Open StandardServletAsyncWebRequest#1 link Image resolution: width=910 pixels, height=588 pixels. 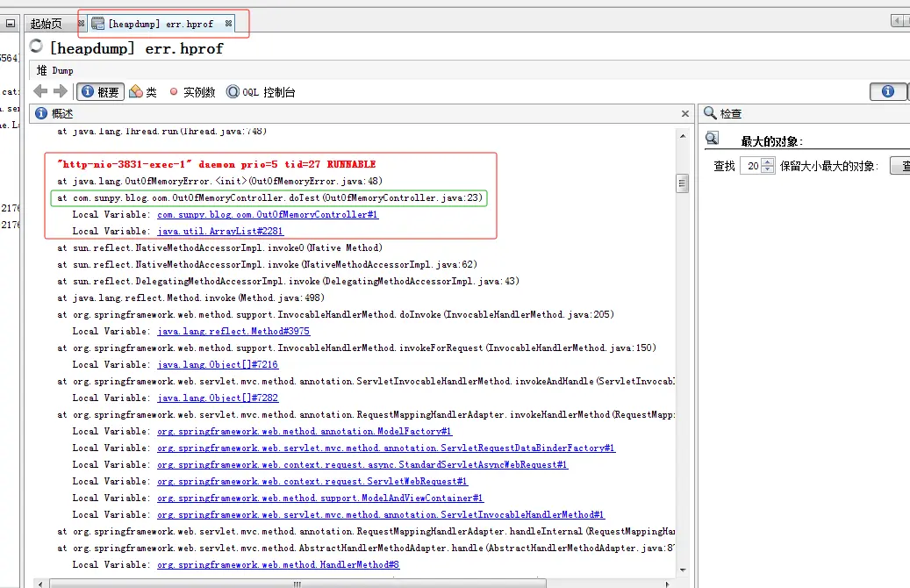click(x=362, y=465)
